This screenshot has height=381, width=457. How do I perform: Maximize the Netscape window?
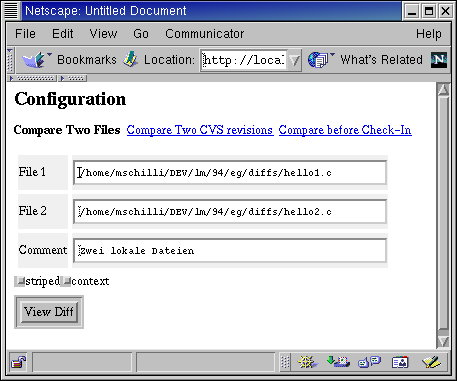coord(429,11)
